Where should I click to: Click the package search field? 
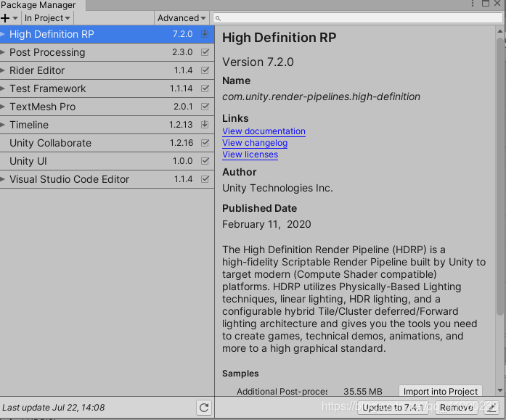click(x=358, y=18)
